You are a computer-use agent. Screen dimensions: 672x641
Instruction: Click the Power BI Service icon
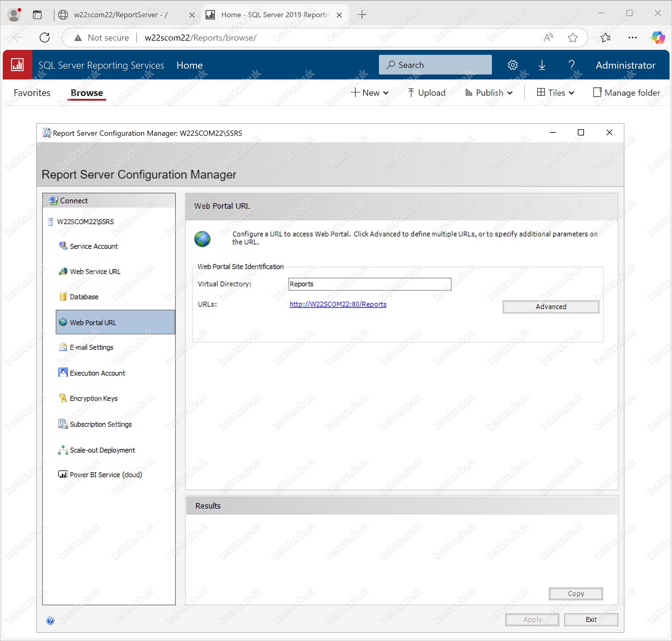[x=63, y=474]
